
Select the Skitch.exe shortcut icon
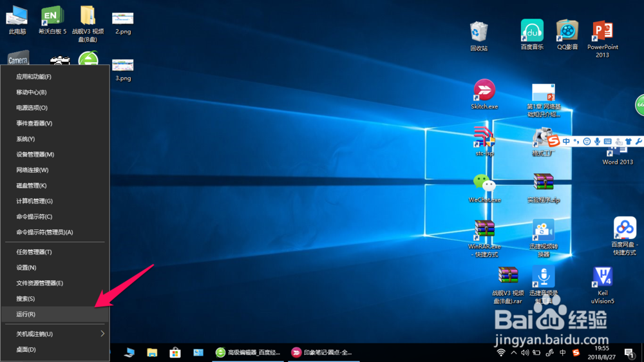click(x=484, y=94)
